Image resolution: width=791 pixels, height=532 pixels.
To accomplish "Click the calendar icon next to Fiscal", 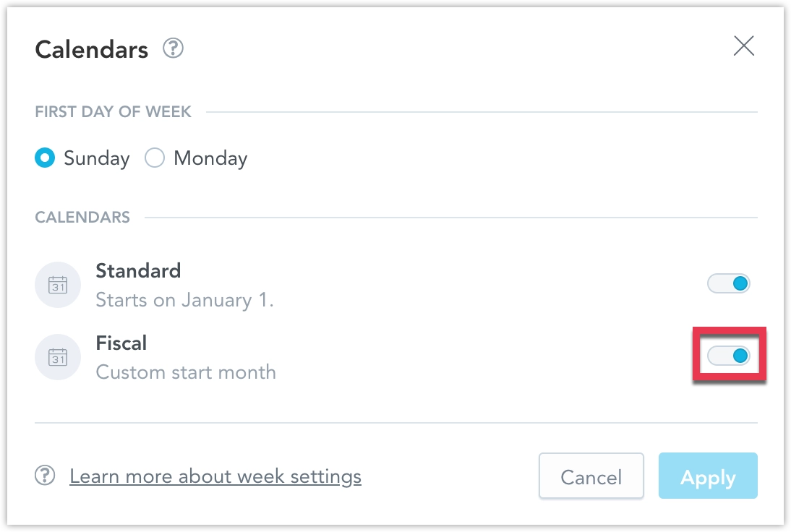I will (58, 356).
